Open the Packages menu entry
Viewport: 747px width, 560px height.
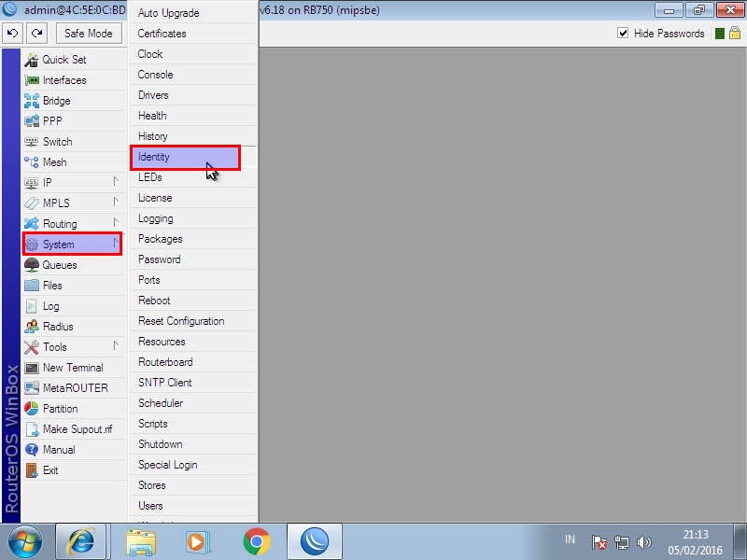(x=193, y=239)
